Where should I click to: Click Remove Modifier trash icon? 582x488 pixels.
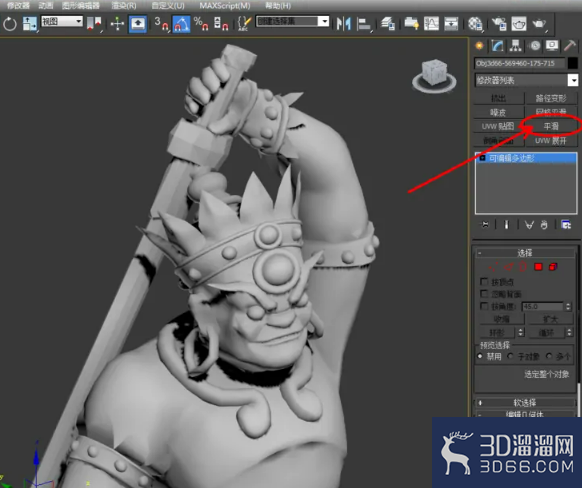click(544, 225)
